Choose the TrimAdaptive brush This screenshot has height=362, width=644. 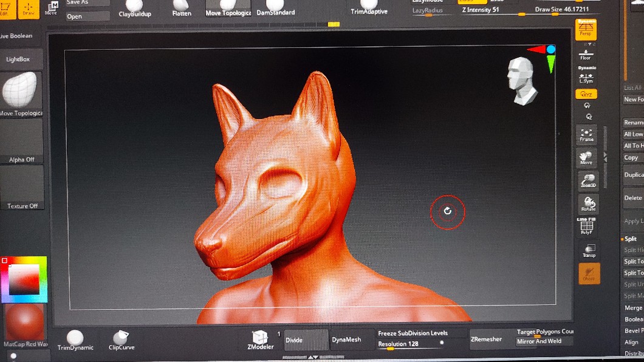point(369,8)
